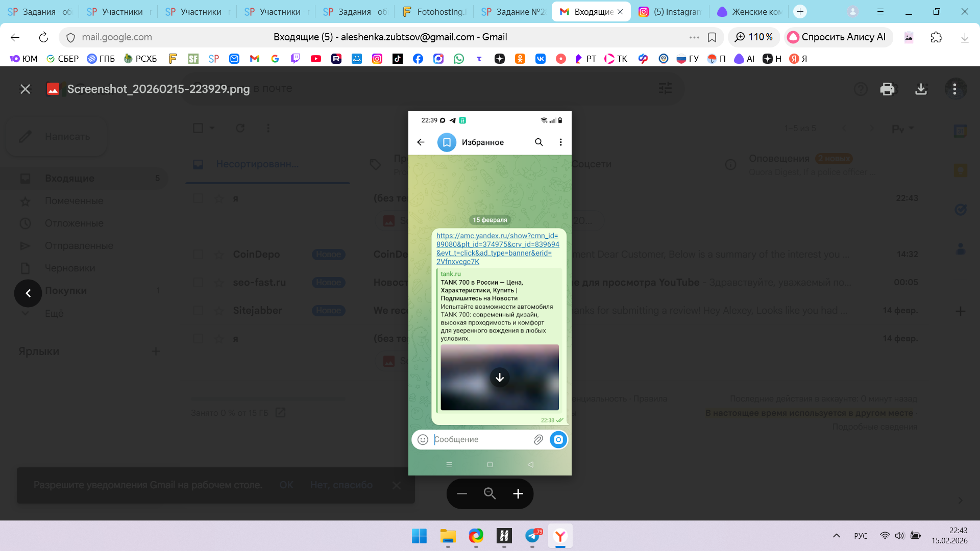Show hidden system tray icons
980x551 pixels.
point(836,536)
